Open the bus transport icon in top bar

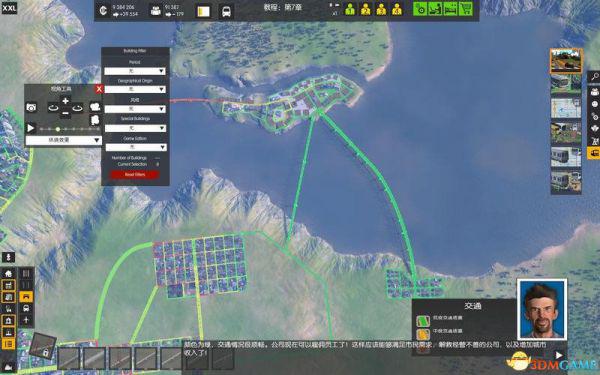(x=227, y=11)
